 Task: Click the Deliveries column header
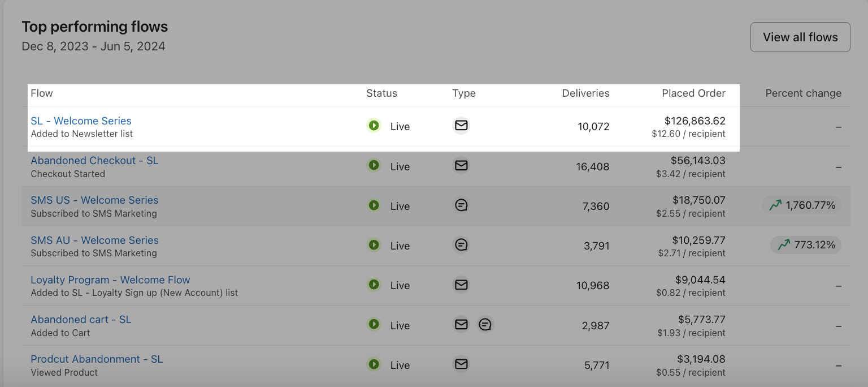585,93
